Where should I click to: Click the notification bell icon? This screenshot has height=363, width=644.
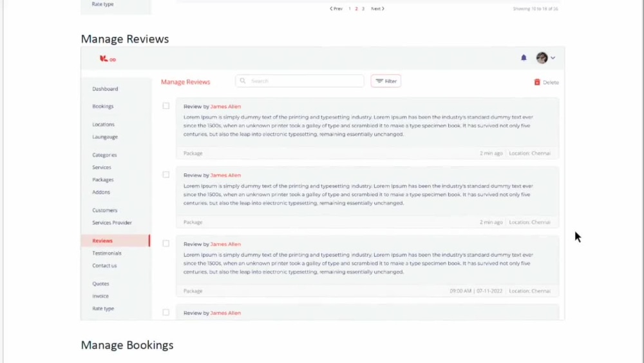(x=524, y=57)
